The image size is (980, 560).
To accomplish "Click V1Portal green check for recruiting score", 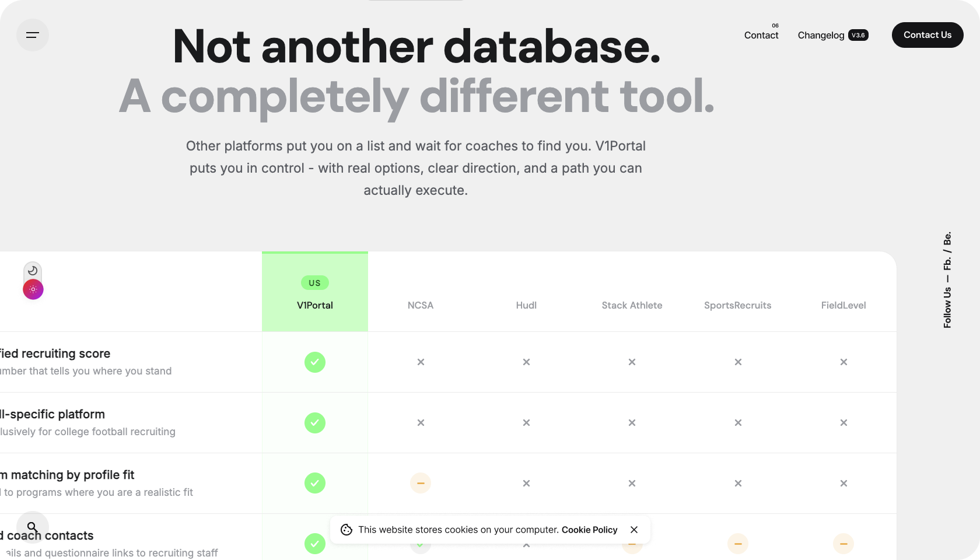I will 315,362.
